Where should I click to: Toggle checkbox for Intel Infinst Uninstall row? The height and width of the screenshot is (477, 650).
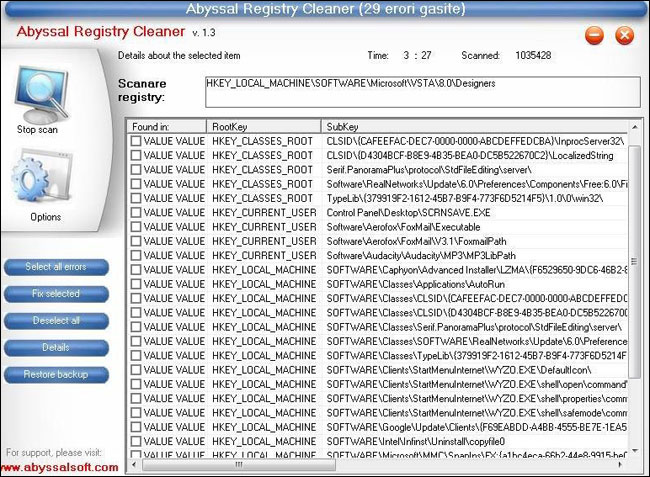(136, 441)
